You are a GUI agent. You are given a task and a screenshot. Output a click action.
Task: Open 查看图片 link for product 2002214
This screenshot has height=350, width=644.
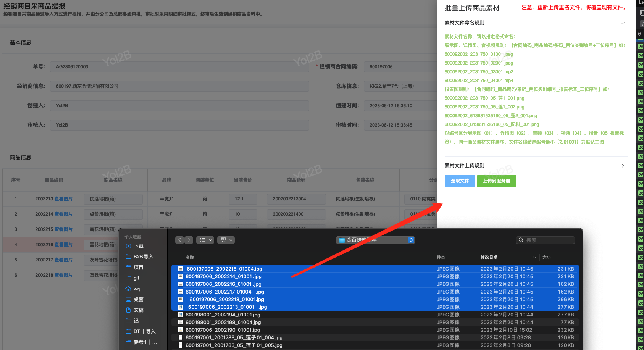point(63,214)
